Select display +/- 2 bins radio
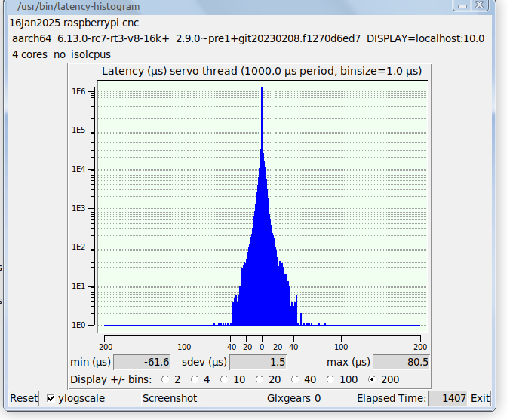The height and width of the screenshot is (420, 516). [x=165, y=379]
